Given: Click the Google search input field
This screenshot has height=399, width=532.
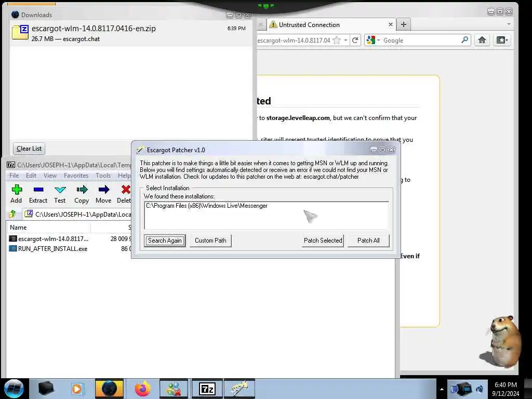Looking at the screenshot, I should point(421,41).
